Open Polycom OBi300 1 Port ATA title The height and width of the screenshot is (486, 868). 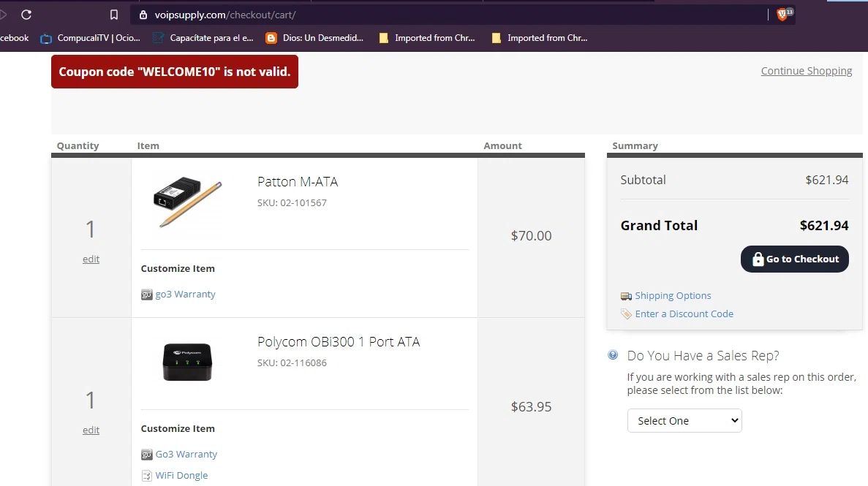[x=339, y=341]
